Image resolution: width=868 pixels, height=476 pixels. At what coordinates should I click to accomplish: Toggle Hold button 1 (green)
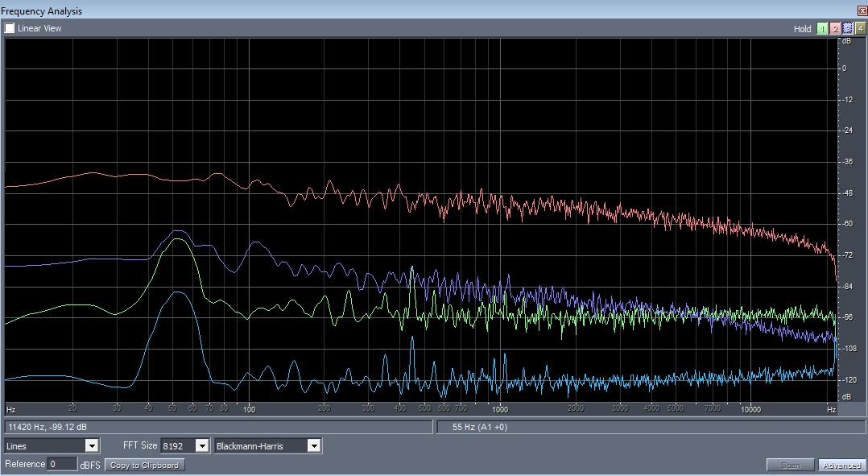point(822,29)
